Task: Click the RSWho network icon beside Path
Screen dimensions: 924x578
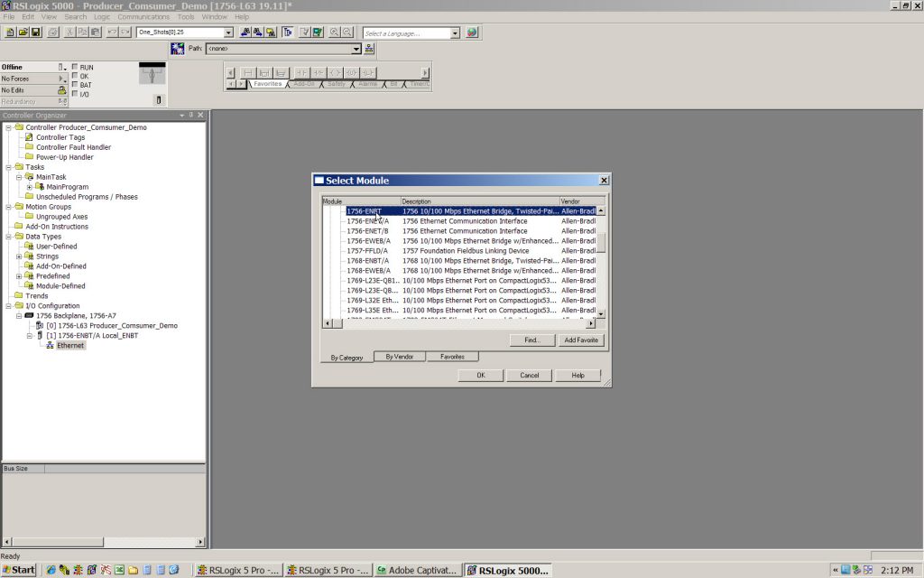Action: [x=369, y=49]
